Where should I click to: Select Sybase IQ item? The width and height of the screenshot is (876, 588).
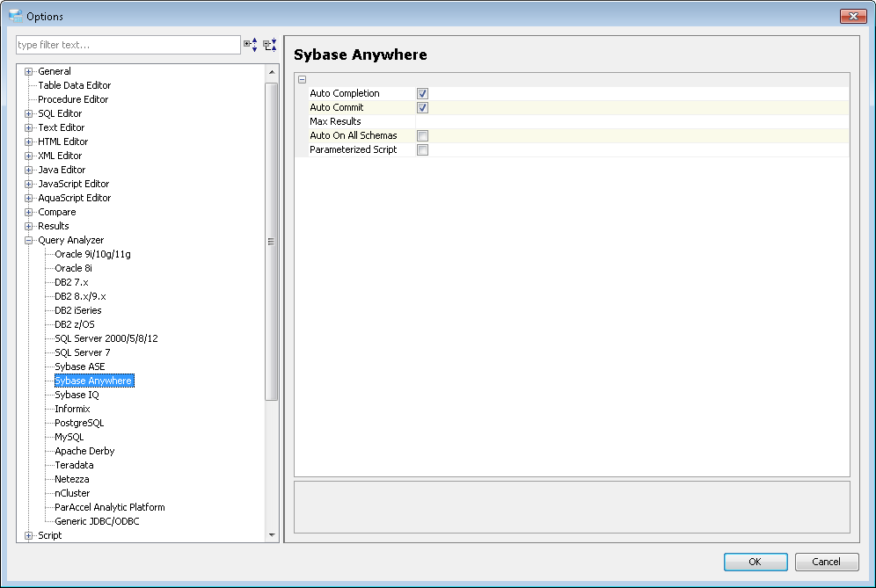coord(77,395)
